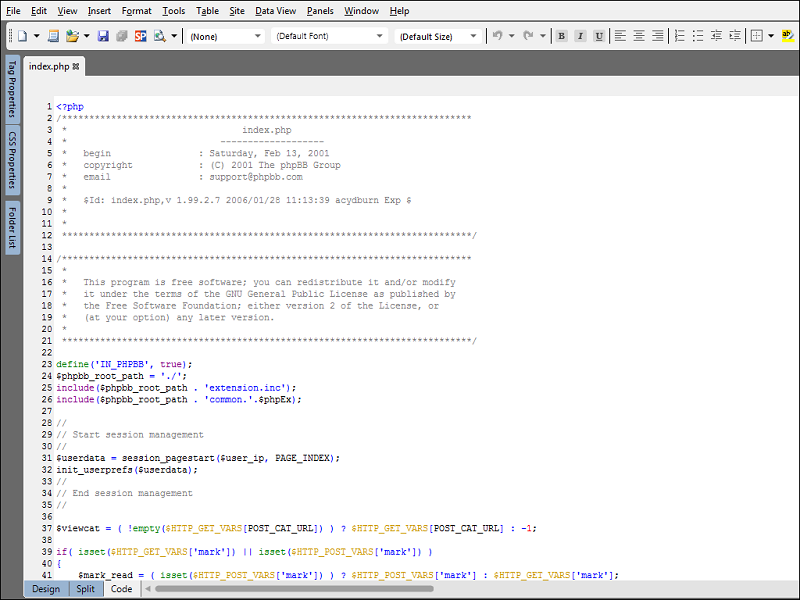This screenshot has width=800, height=600.
Task: Click the horizontal scrollbar left arrow
Action: click(x=147, y=589)
